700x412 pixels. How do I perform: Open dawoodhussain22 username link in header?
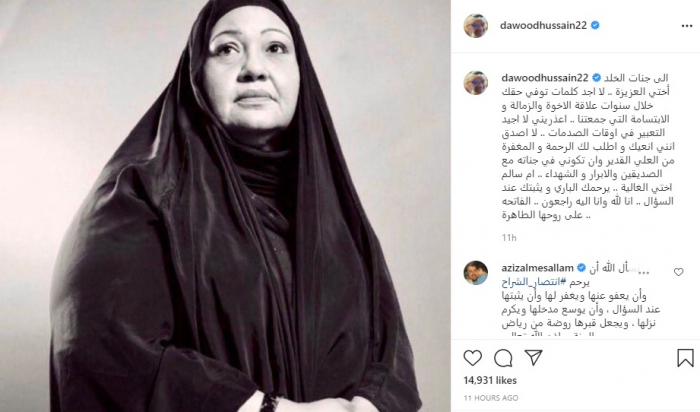[543, 25]
